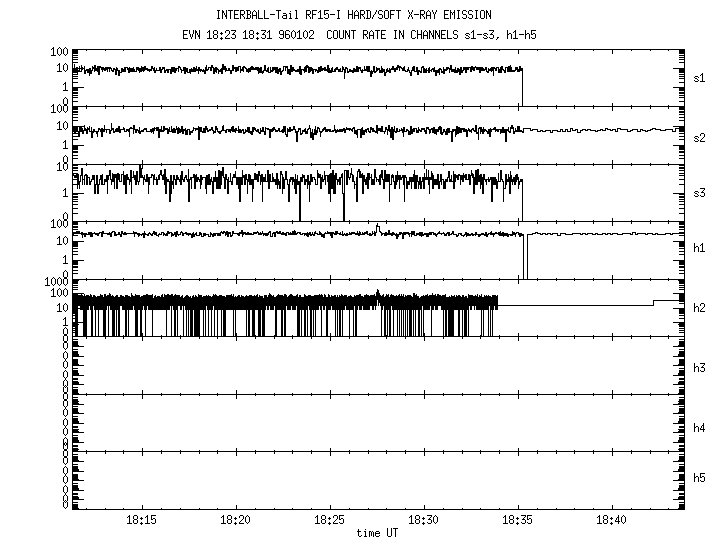Click the h2 channel label

pos(700,308)
